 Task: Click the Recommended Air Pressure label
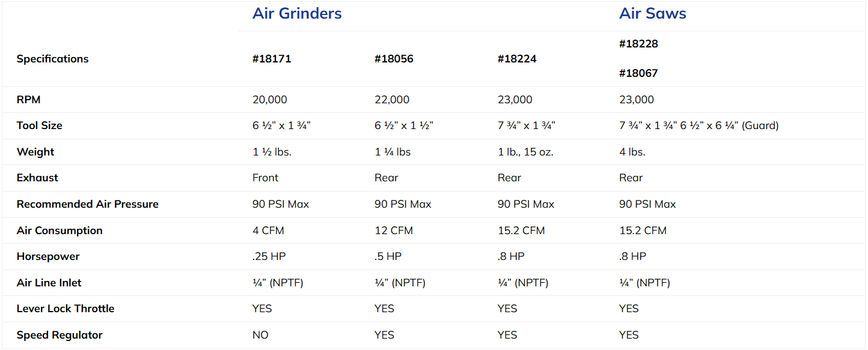pyautogui.click(x=87, y=204)
